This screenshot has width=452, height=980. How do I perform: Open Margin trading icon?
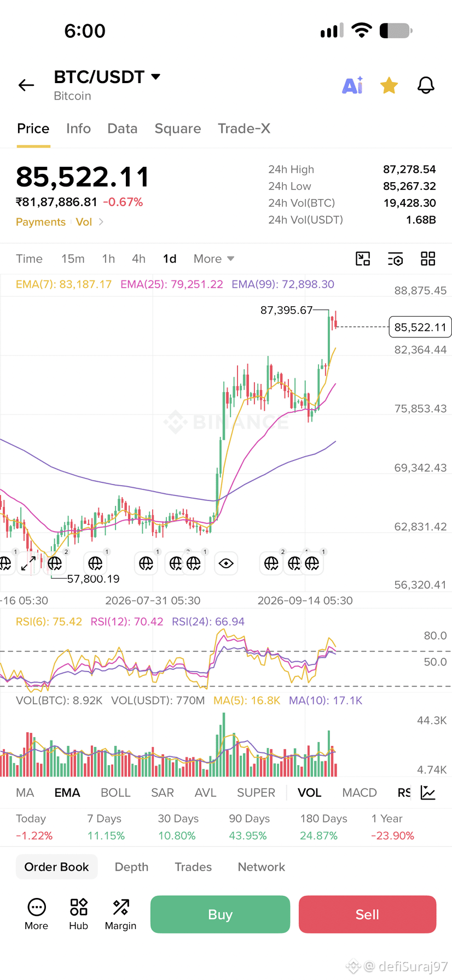point(120,914)
